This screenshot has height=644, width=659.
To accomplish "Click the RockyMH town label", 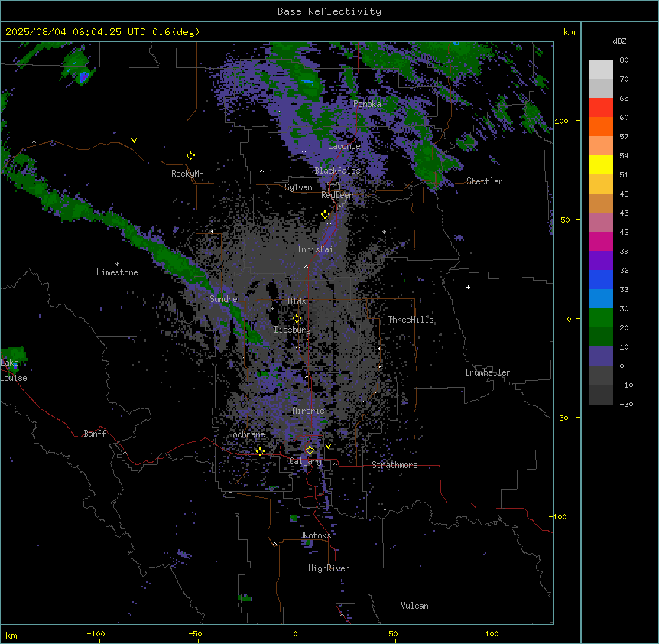I will point(187,174).
